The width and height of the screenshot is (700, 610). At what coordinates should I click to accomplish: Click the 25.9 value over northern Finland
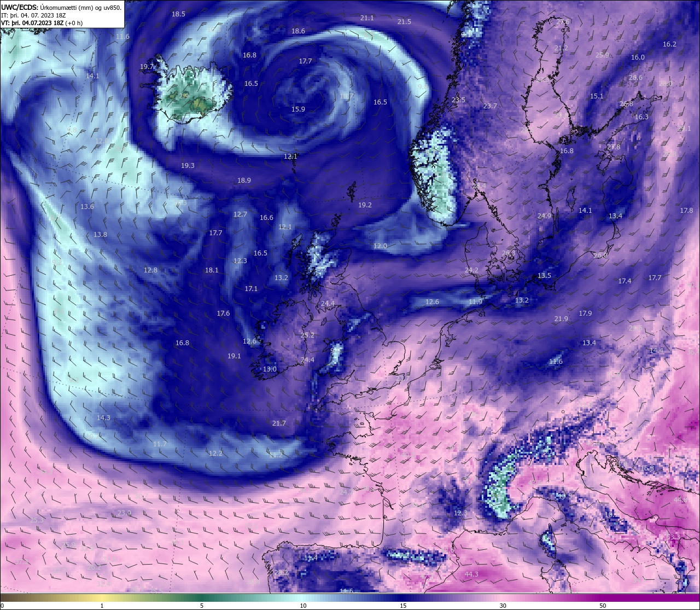click(602, 55)
